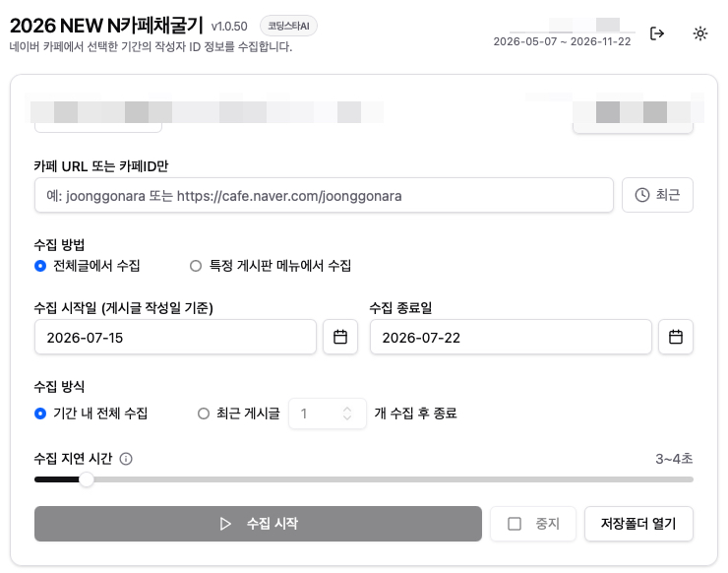Select the 전체글에서 수집 radio option
This screenshot has width=728, height=573.
pos(40,266)
